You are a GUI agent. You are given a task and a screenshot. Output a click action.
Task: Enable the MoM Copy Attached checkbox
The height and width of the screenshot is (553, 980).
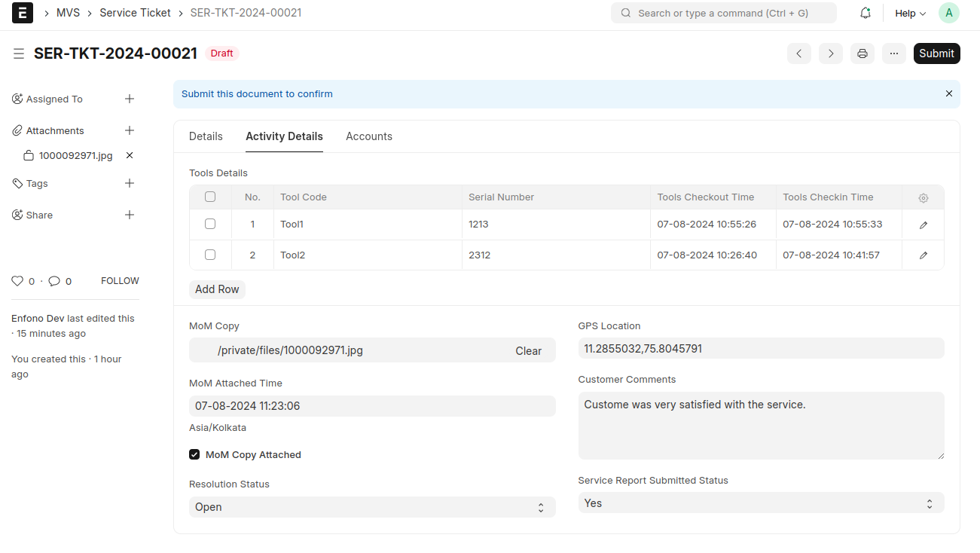coord(194,454)
